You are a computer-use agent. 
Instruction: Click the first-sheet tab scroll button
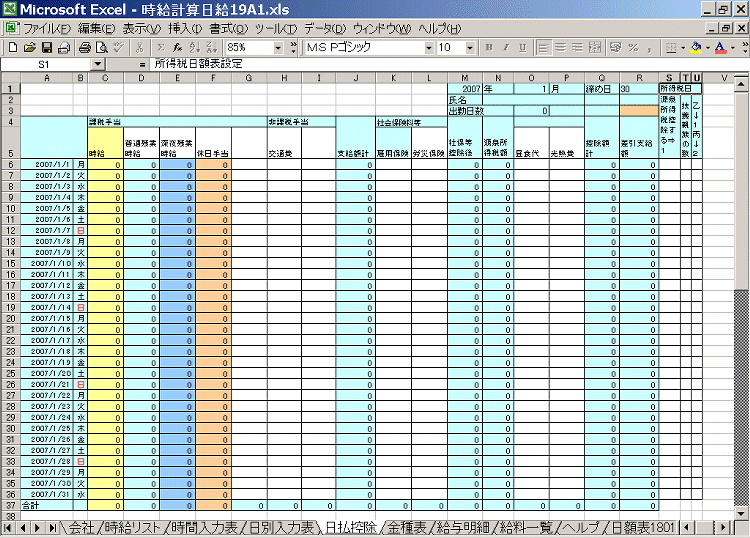tap(9, 527)
